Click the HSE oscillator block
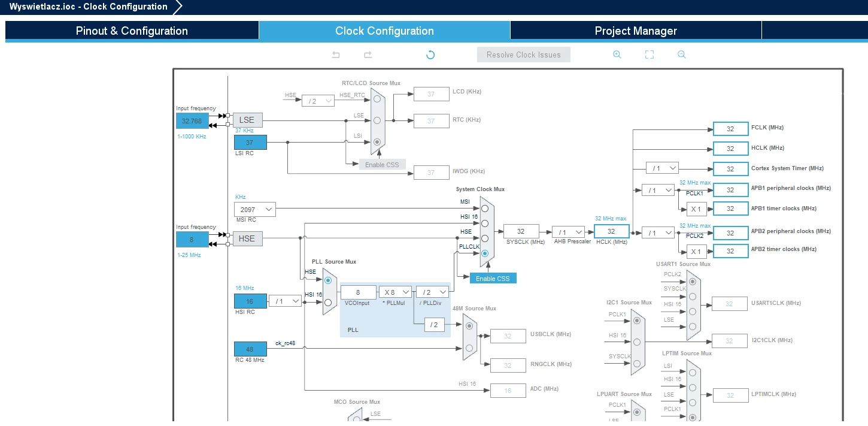Image resolution: width=868 pixels, height=426 pixels. (x=247, y=238)
